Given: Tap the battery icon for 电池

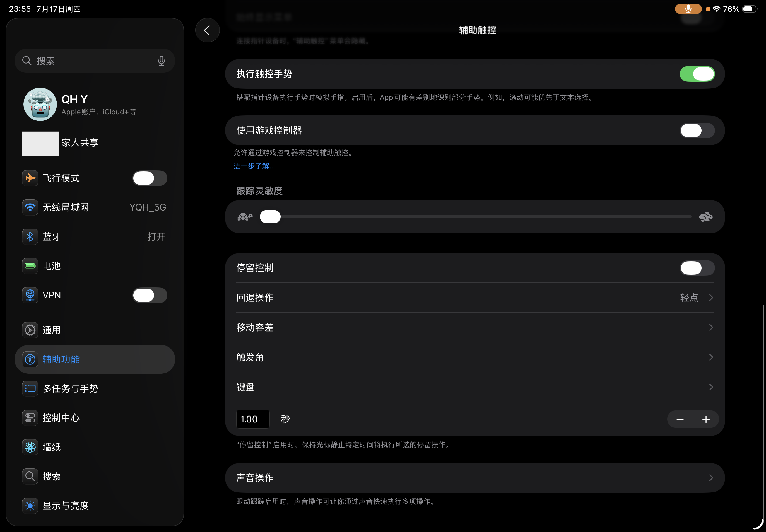Looking at the screenshot, I should (30, 266).
